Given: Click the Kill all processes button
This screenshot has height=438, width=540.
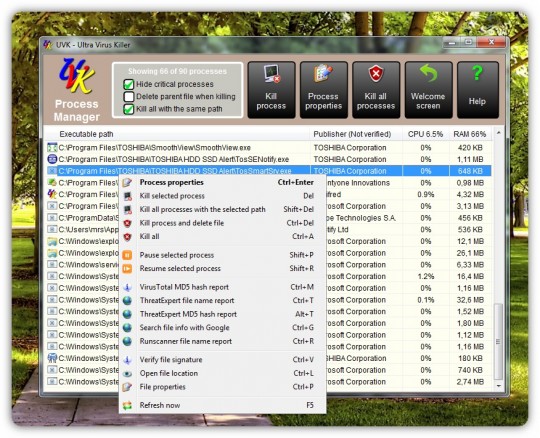Looking at the screenshot, I should (x=376, y=90).
